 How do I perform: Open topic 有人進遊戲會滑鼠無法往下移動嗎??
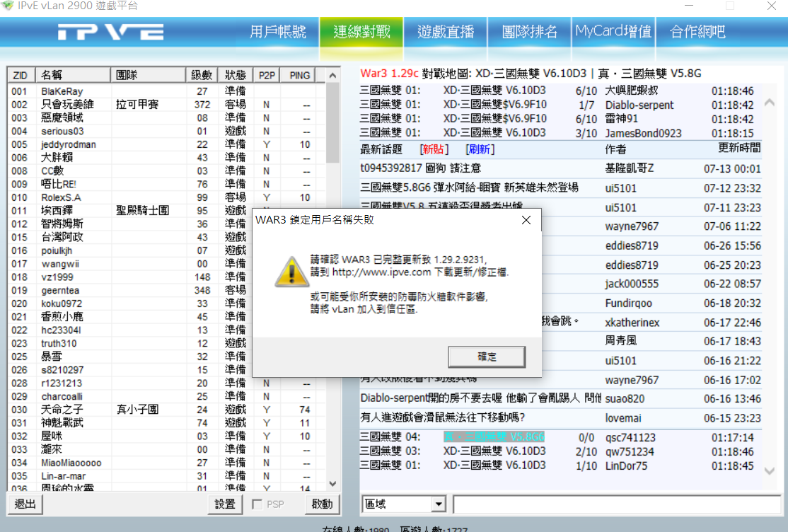click(443, 417)
